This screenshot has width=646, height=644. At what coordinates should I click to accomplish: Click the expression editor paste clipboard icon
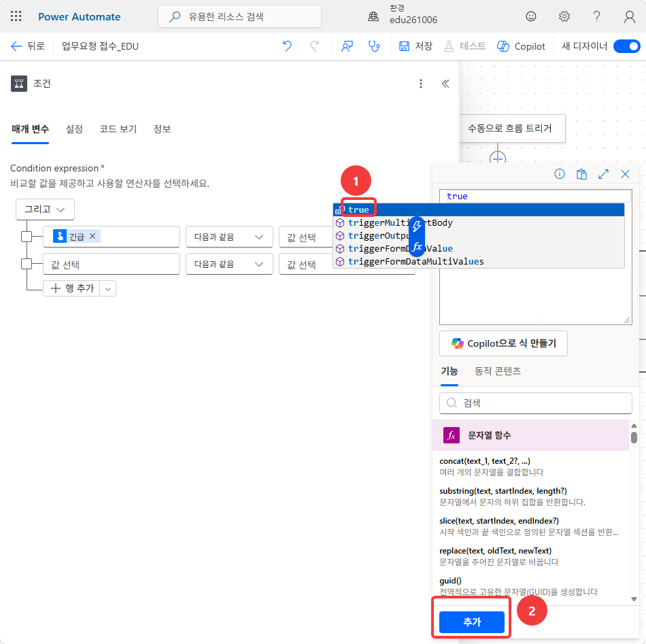click(x=581, y=174)
